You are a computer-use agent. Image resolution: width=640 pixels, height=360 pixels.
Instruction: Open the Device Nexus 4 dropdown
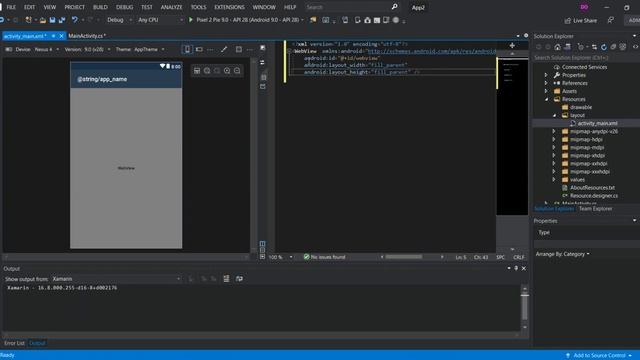tap(58, 49)
